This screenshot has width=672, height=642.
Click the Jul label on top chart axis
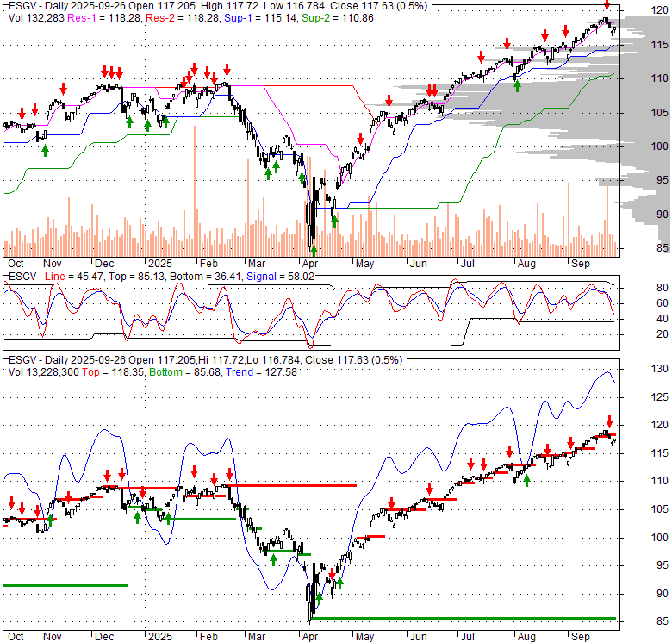(x=468, y=264)
